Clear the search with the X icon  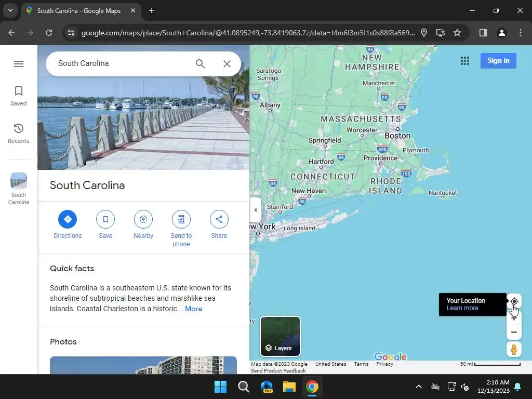point(227,63)
